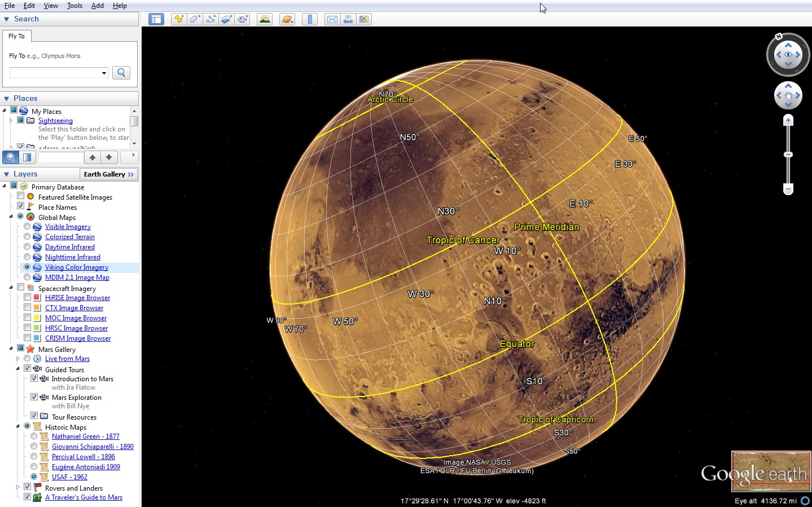Switch to the Fly To tab
The image size is (812, 507).
click(x=16, y=36)
